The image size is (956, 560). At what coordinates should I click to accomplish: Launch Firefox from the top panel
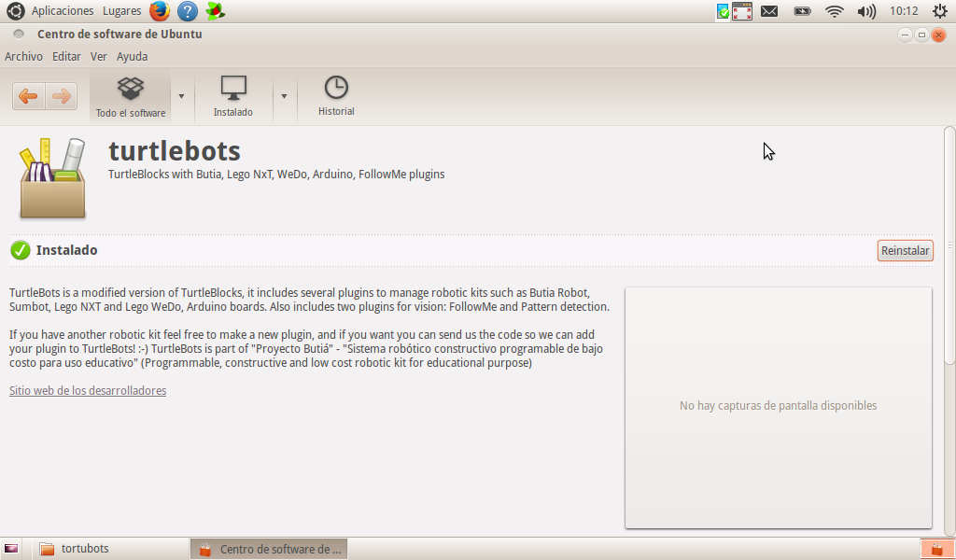(x=160, y=11)
